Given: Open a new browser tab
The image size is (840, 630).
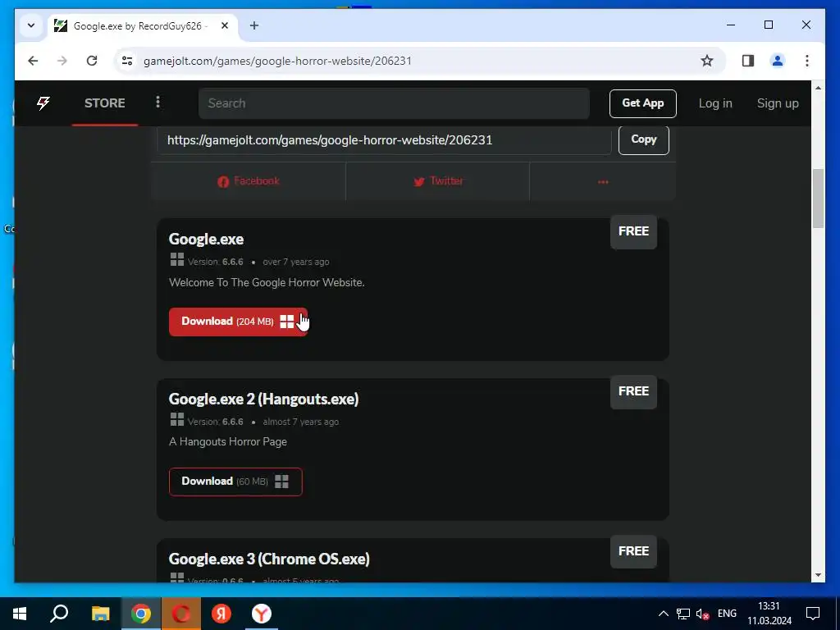Looking at the screenshot, I should 254,25.
